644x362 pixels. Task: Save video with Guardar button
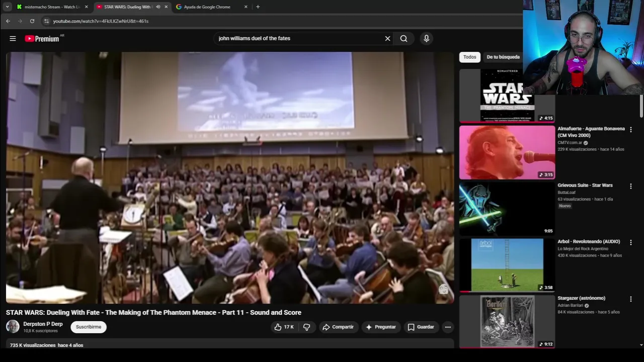[421, 327]
